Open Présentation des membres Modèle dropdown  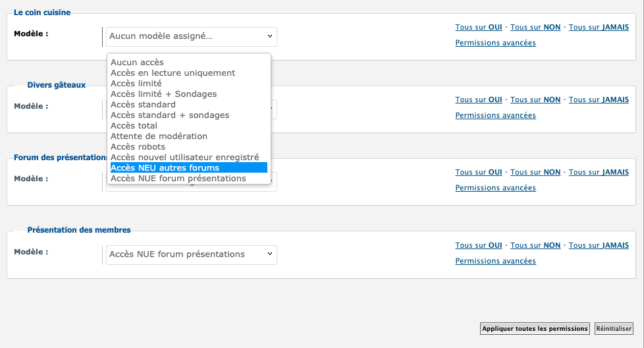click(191, 254)
